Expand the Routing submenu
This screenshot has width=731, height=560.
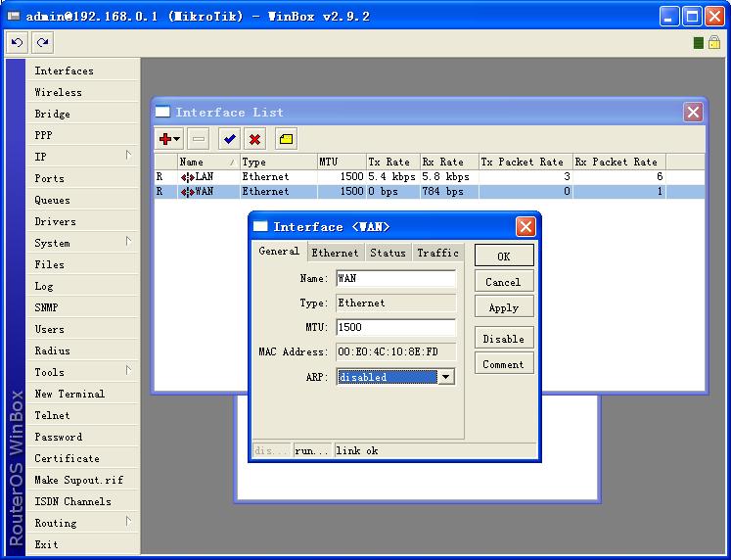83,523
